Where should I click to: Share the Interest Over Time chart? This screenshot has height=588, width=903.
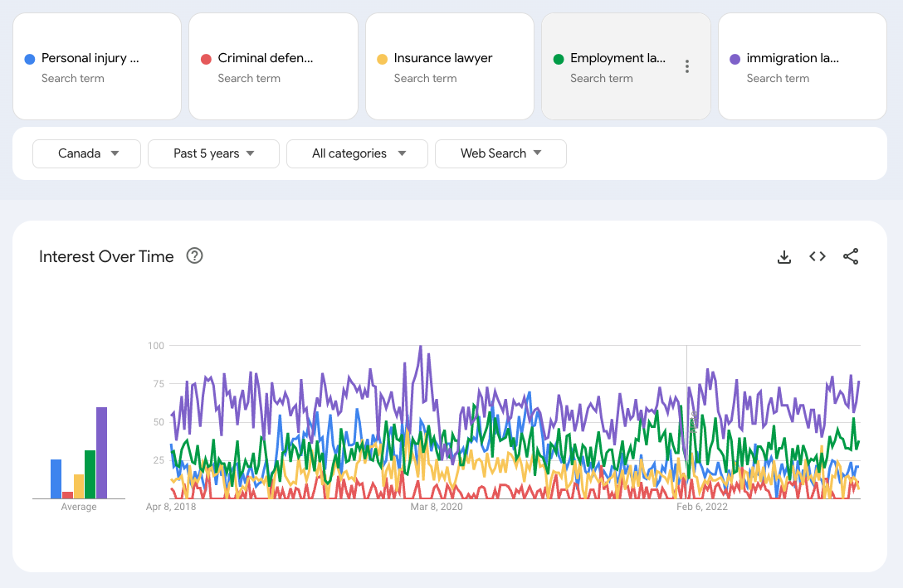[851, 257]
